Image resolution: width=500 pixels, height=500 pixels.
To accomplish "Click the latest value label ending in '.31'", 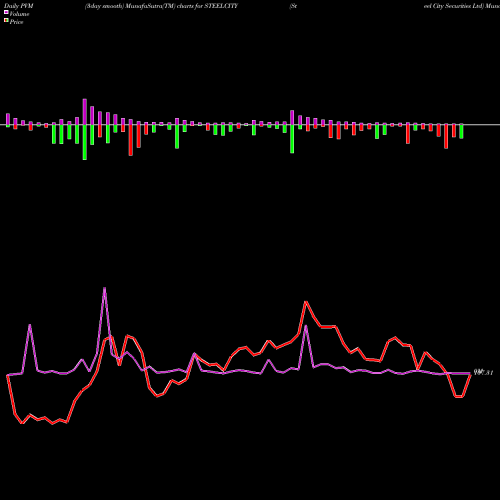I will tap(483, 373).
